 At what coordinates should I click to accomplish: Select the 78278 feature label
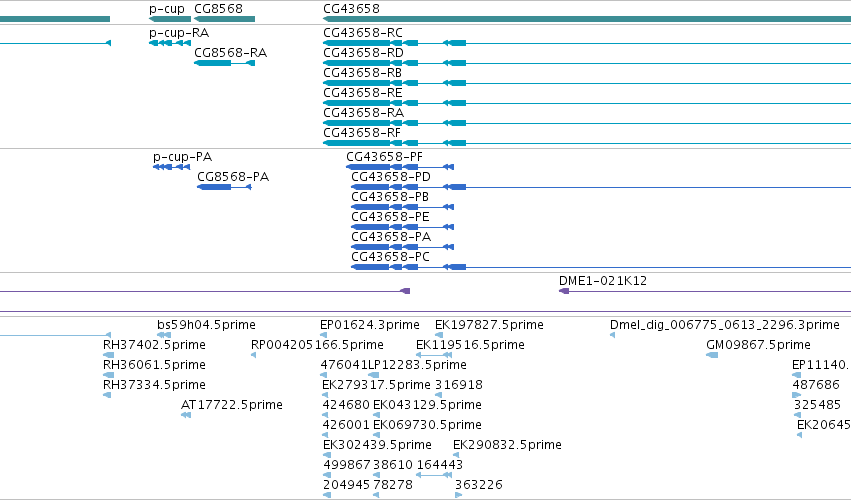[x=393, y=485]
